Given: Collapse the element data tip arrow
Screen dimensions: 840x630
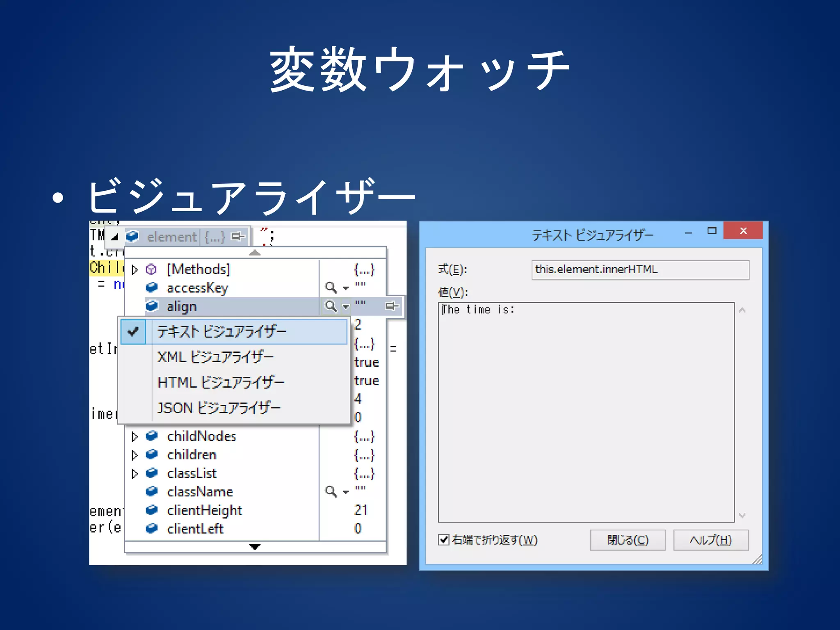Looking at the screenshot, I should click(x=115, y=237).
